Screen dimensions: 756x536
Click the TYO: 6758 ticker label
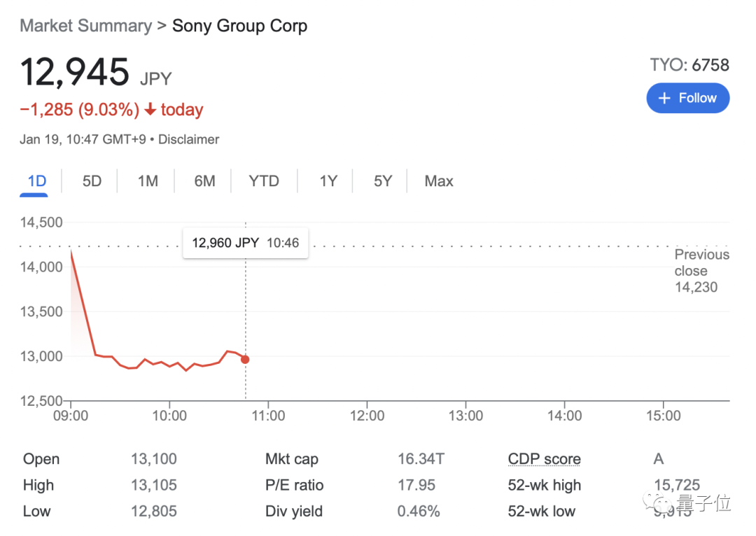coord(689,65)
